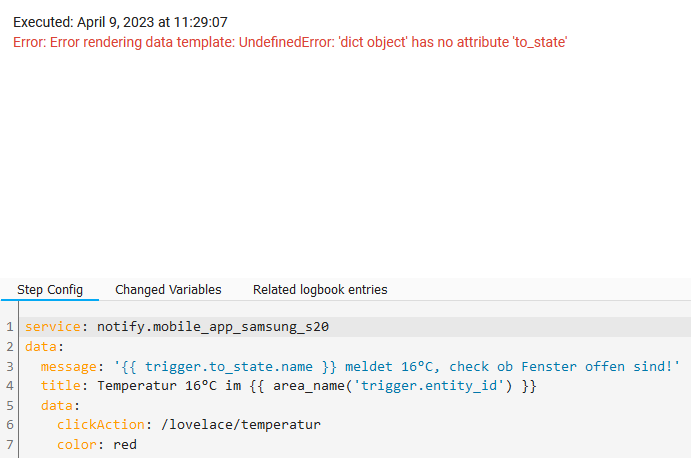Click the /lovelace/temperatur clickAction value
Viewport: 691px width, 458px height.
241,424
